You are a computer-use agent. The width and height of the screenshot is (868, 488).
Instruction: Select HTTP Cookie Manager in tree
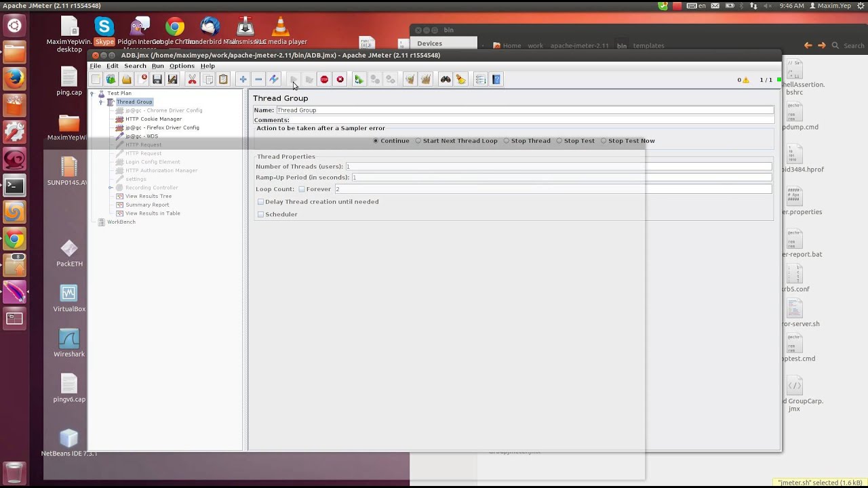(x=153, y=119)
